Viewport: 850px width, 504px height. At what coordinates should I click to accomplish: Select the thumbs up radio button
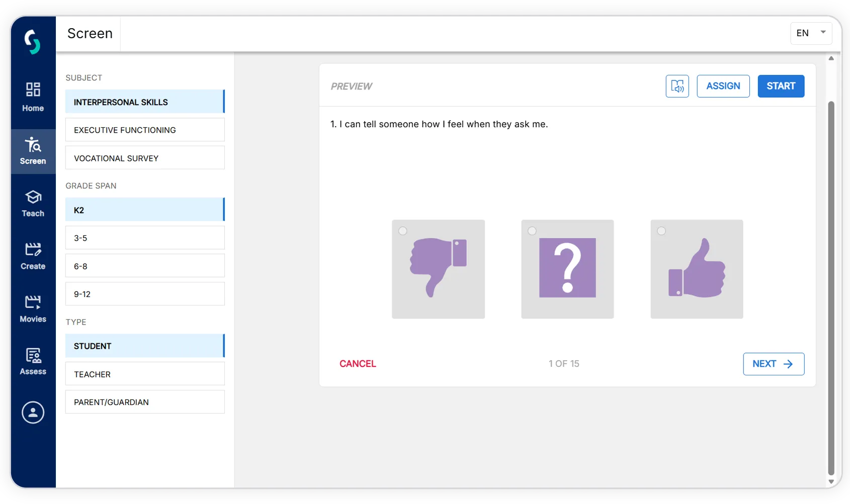pyautogui.click(x=661, y=231)
